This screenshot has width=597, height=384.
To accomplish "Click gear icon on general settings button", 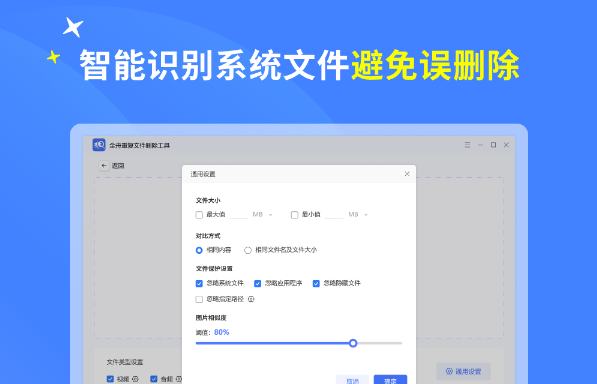I will (449, 371).
